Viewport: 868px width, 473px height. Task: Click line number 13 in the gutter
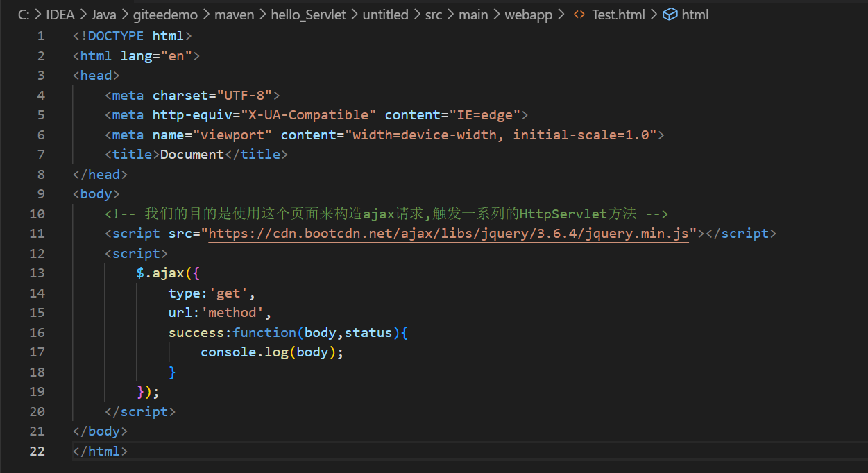tap(37, 273)
